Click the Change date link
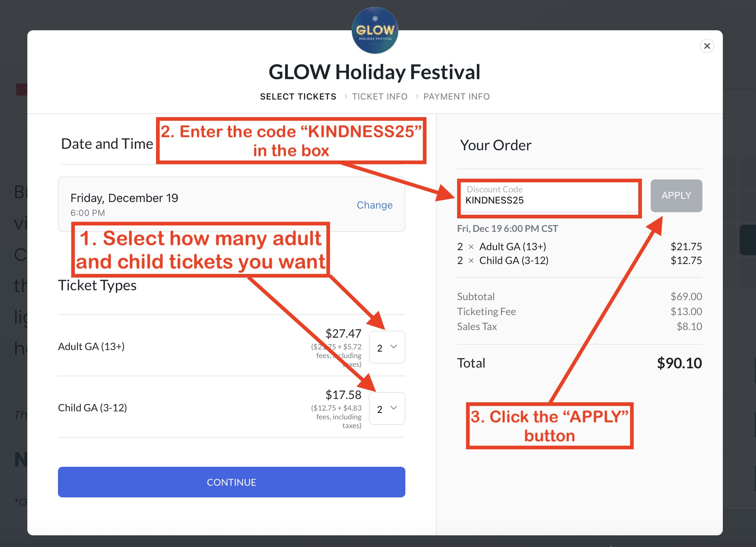 point(374,205)
